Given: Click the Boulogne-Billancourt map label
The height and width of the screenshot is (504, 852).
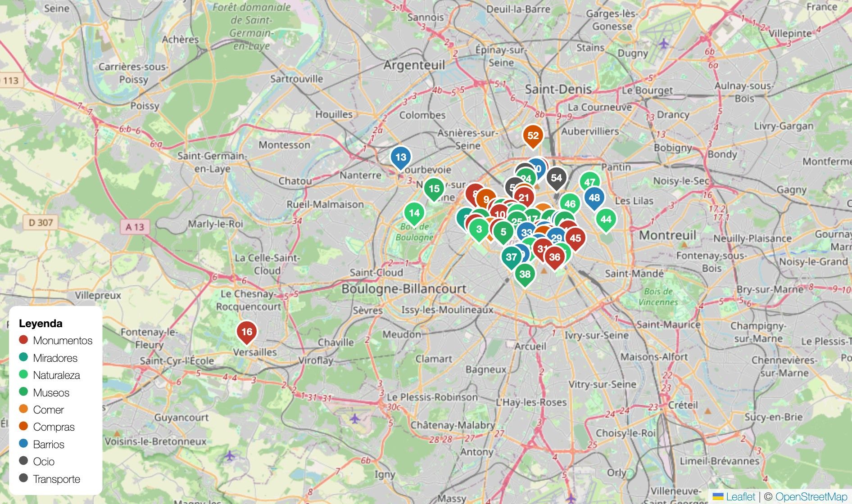Looking at the screenshot, I should pos(404,289).
